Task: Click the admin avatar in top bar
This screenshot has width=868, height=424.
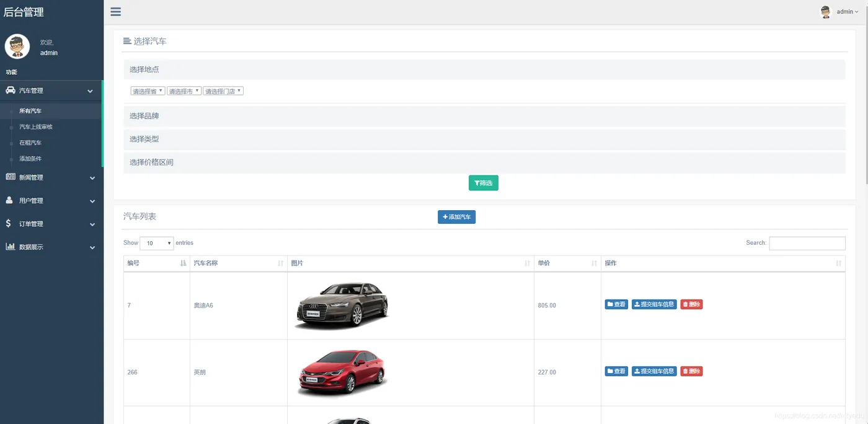Action: 825,12
